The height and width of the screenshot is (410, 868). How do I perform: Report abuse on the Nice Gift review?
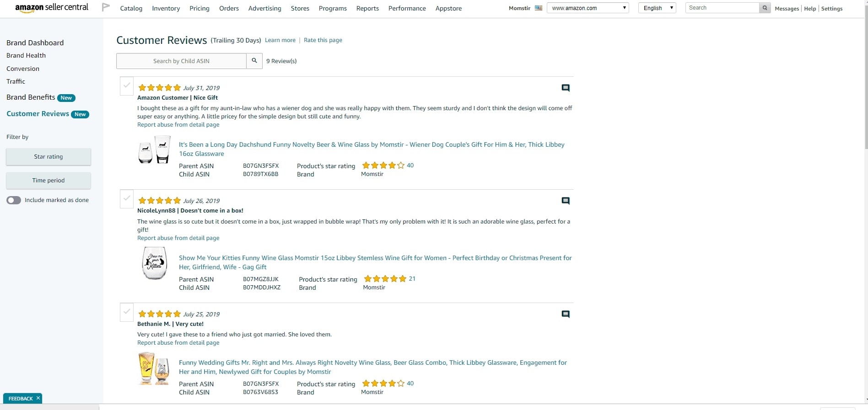pos(178,125)
